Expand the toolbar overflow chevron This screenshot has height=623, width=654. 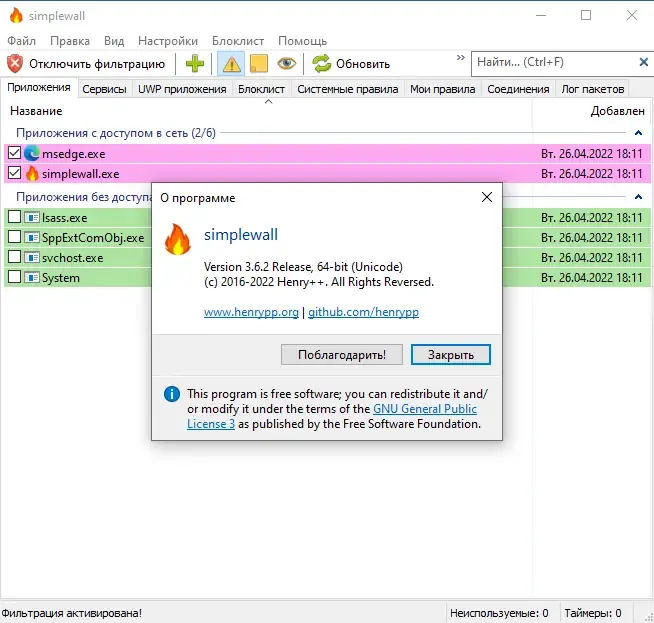(x=460, y=58)
